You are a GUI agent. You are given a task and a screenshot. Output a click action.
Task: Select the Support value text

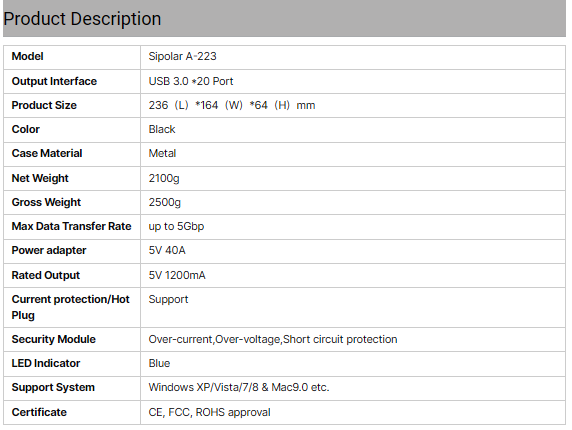point(168,299)
